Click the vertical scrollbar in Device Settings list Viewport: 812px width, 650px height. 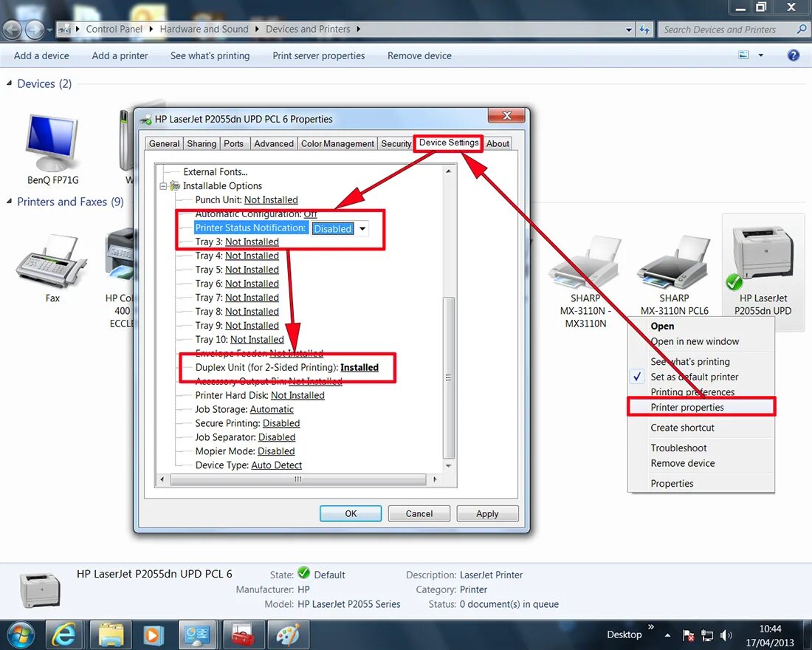(x=449, y=377)
